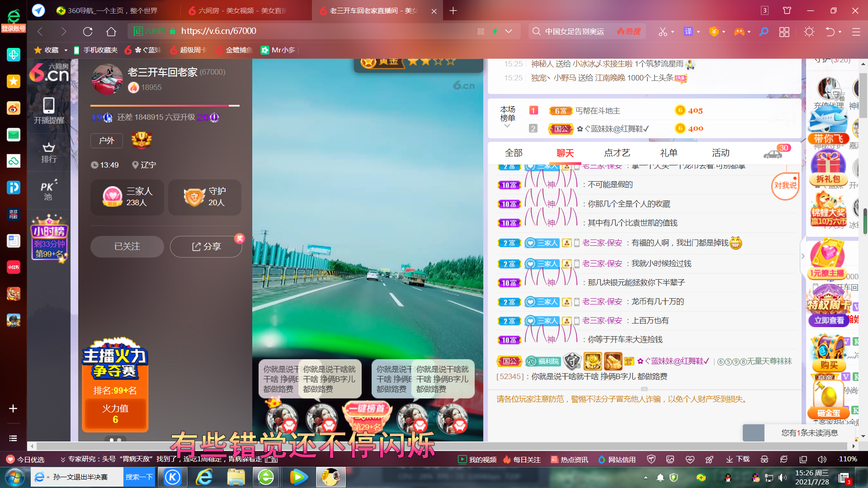Click the streamer avatar thumbnail
The width and height of the screenshot is (868, 488).
(x=107, y=79)
